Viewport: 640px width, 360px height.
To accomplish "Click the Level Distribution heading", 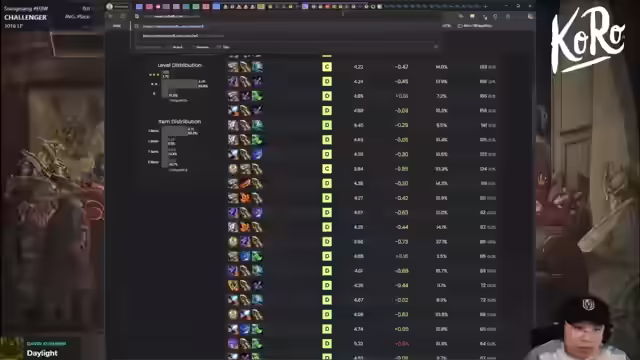I will pos(180,65).
